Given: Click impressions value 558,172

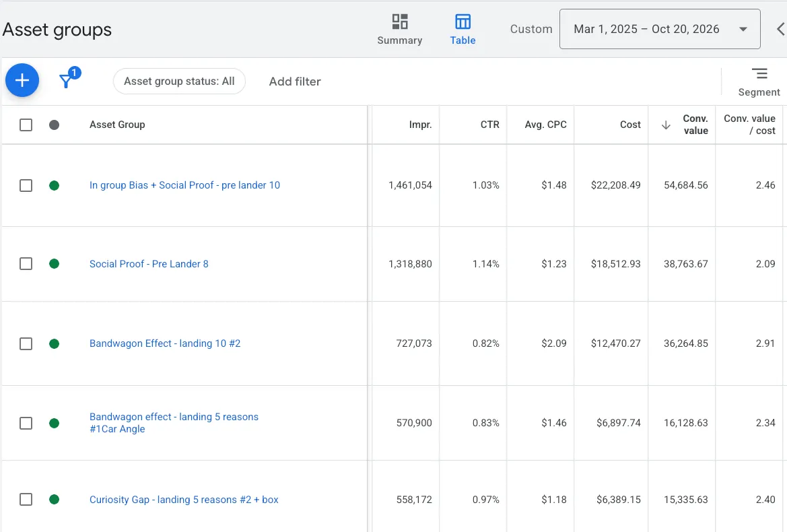Looking at the screenshot, I should coord(414,500).
